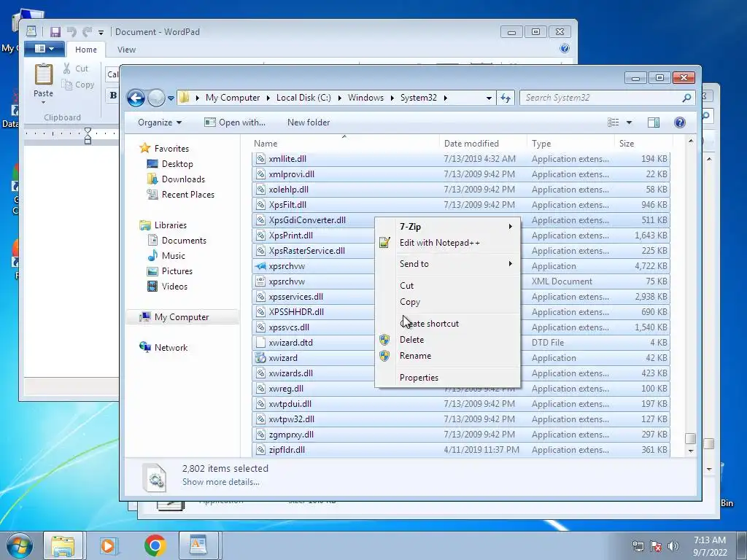Click the Local Disk (C:) breadcrumb
Image resolution: width=747 pixels, height=560 pixels.
pos(303,98)
